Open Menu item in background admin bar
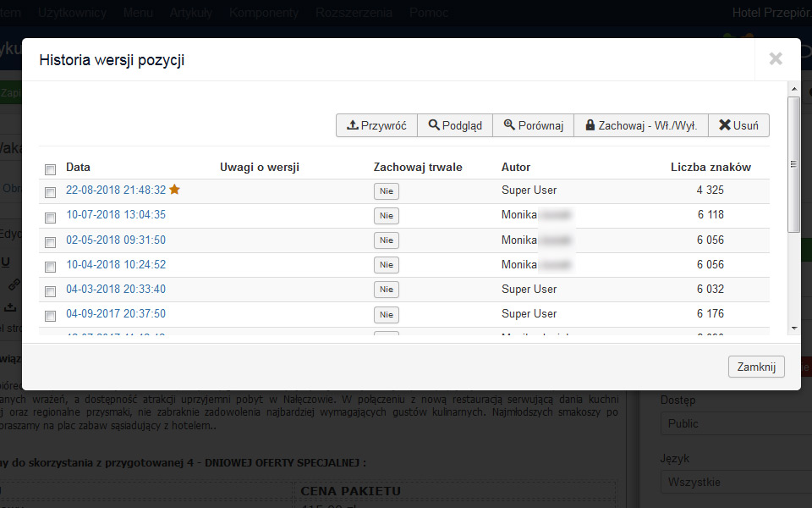Viewport: 812px width, 508px height. (x=138, y=13)
